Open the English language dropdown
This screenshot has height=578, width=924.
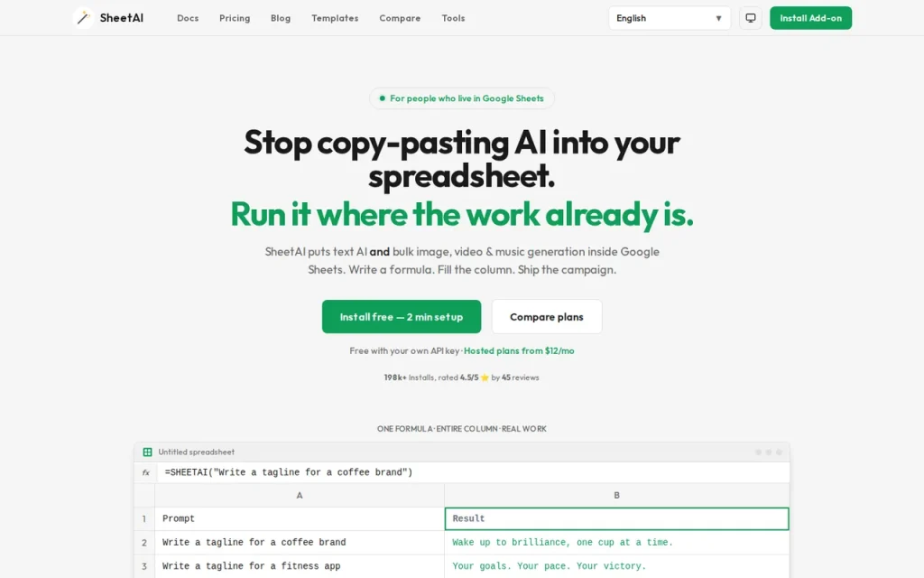[670, 18]
